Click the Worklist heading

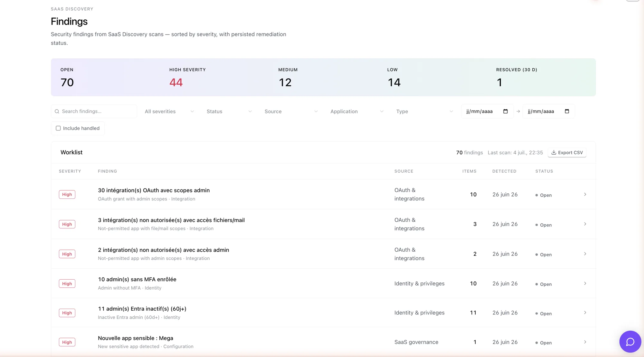[71, 152]
